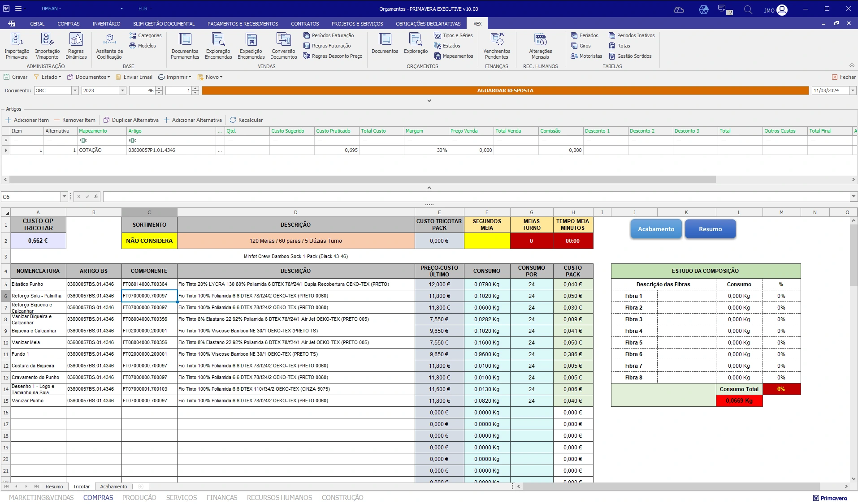Expand the document type ORC combo box
This screenshot has width=858, height=504.
[x=75, y=90]
